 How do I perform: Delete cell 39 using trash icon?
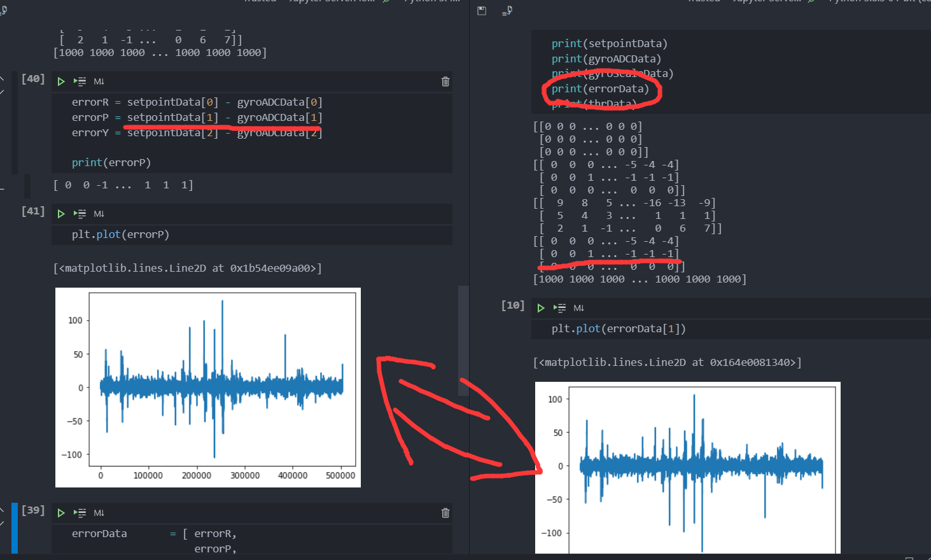point(445,513)
